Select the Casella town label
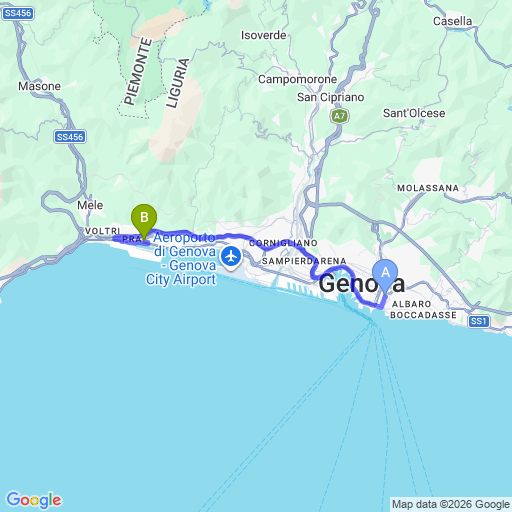This screenshot has height=512, width=512. coord(452,21)
